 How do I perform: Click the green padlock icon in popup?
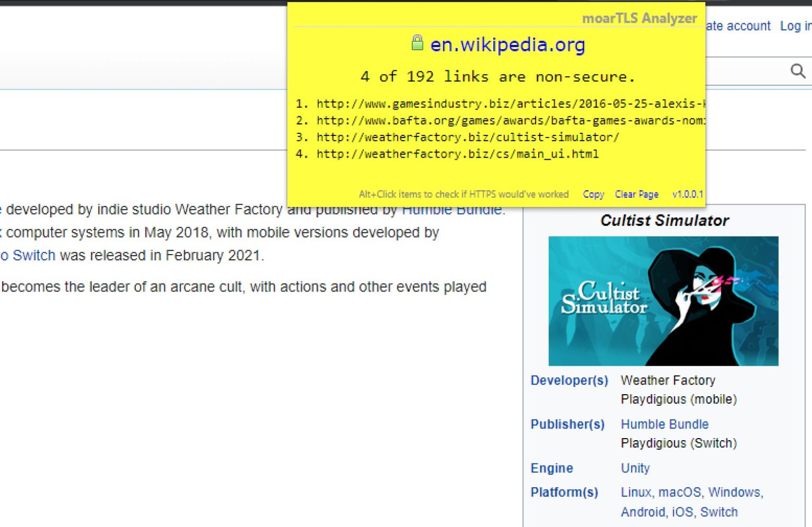coord(417,43)
